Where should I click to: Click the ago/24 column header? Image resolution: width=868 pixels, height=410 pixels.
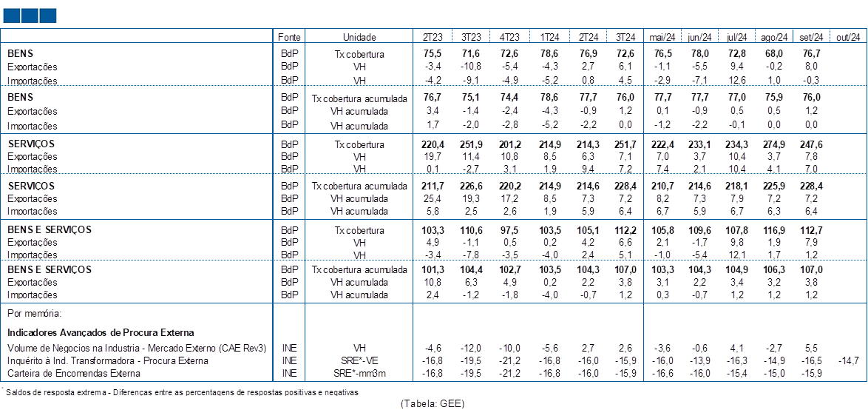coord(774,37)
